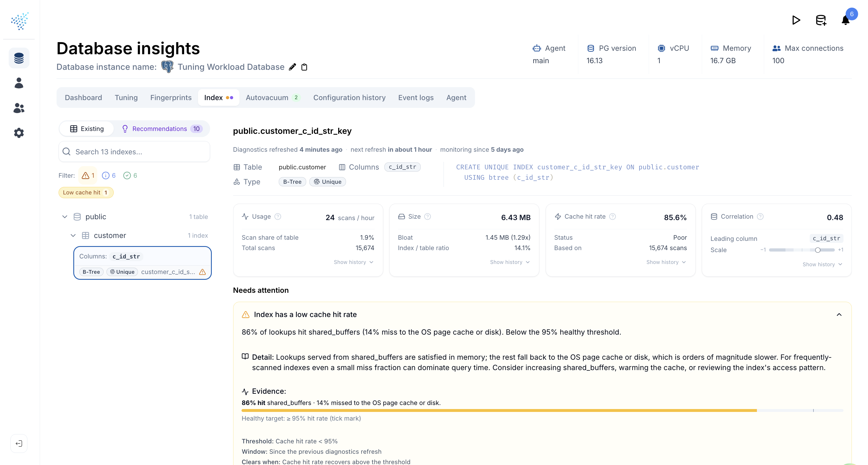The height and width of the screenshot is (465, 868).
Task: Open the Configuration history tab
Action: click(x=349, y=98)
